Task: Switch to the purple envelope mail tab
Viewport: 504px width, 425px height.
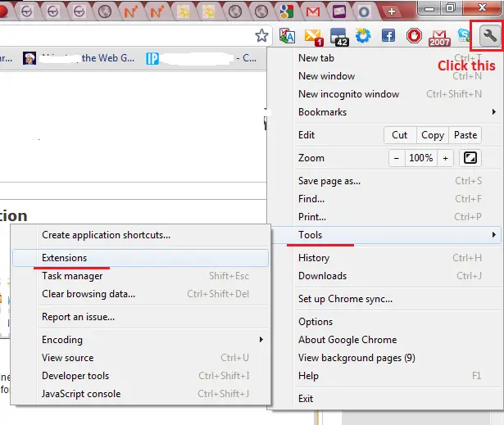Action: [339, 11]
